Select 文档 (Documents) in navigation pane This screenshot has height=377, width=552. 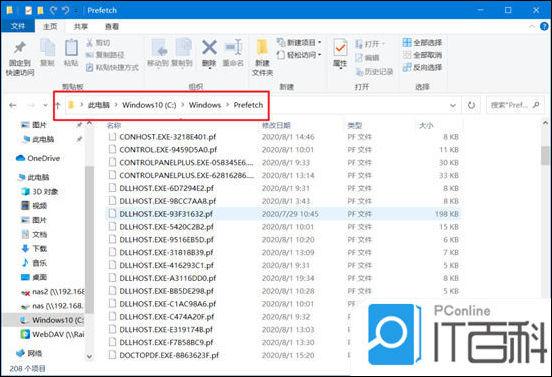(x=34, y=234)
